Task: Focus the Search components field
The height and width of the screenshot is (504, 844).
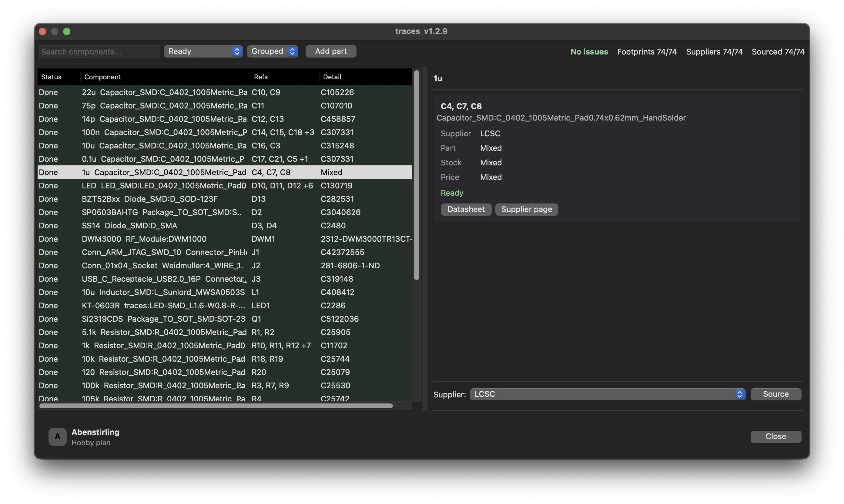Action: [99, 51]
